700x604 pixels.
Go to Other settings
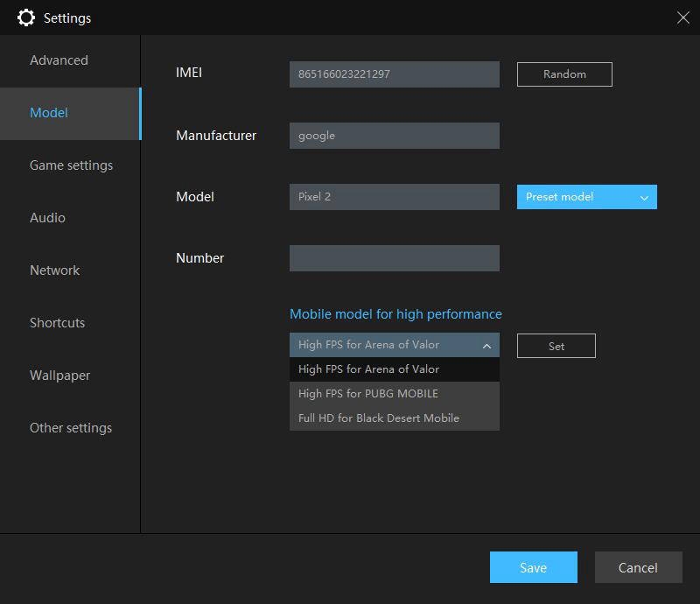click(71, 428)
